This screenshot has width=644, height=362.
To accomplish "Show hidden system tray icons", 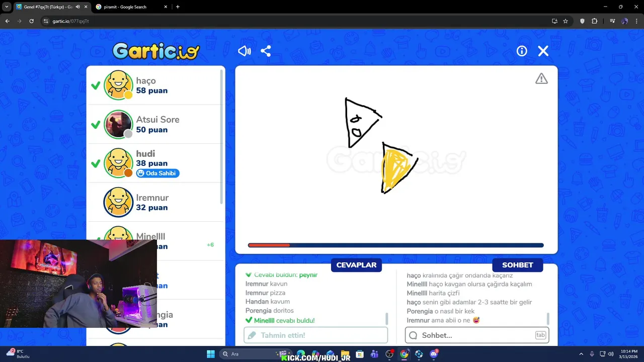I will [581, 354].
